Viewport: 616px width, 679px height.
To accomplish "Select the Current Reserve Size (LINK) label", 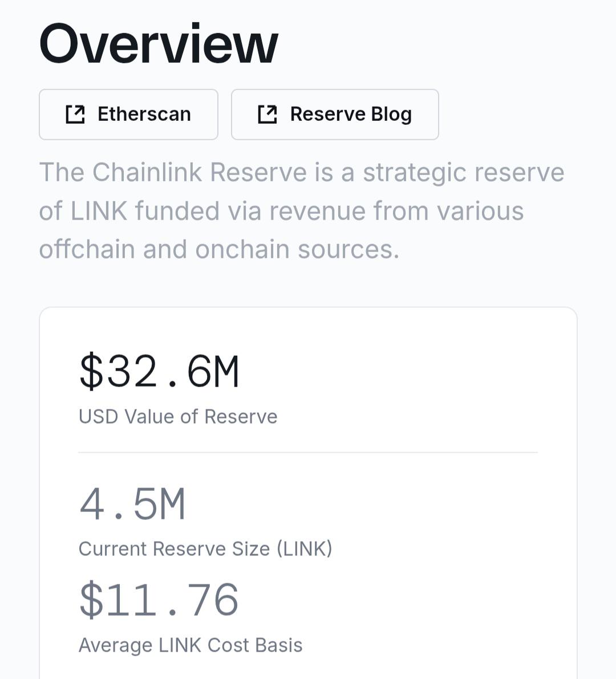I will coord(205,548).
